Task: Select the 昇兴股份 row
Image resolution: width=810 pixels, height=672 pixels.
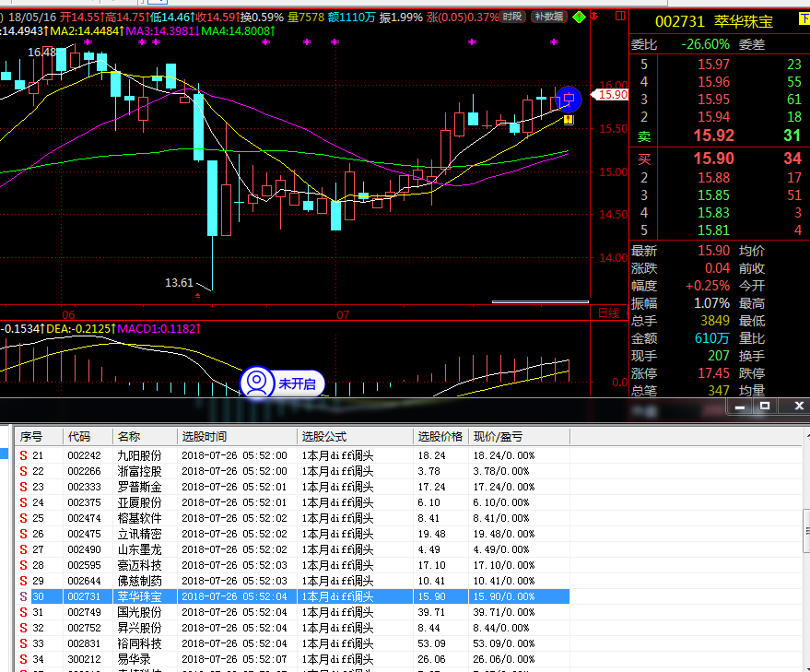Action: tap(292, 628)
